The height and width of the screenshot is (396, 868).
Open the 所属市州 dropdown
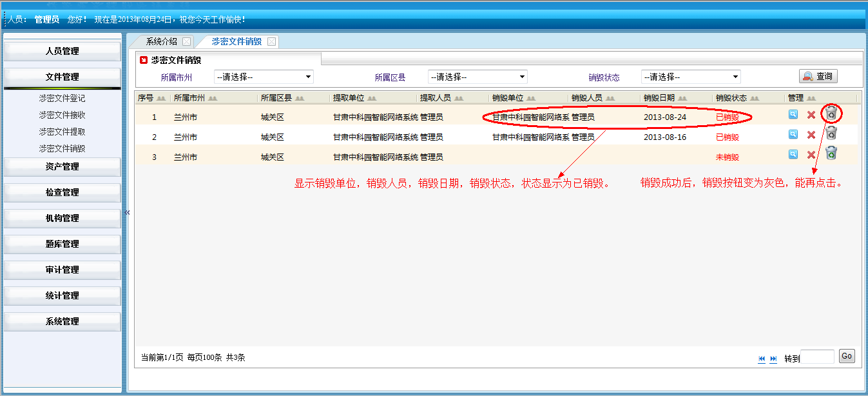264,77
